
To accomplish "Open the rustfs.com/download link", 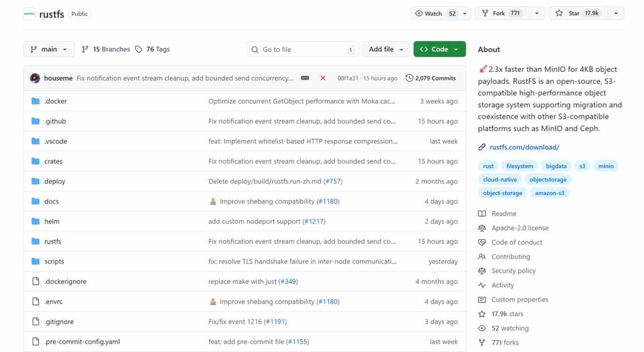I will [524, 147].
